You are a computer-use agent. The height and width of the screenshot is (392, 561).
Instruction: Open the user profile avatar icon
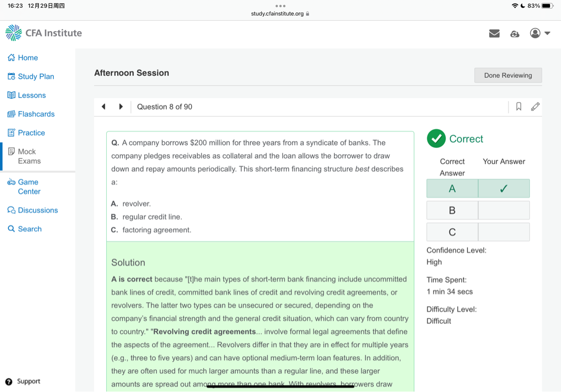[x=535, y=33]
